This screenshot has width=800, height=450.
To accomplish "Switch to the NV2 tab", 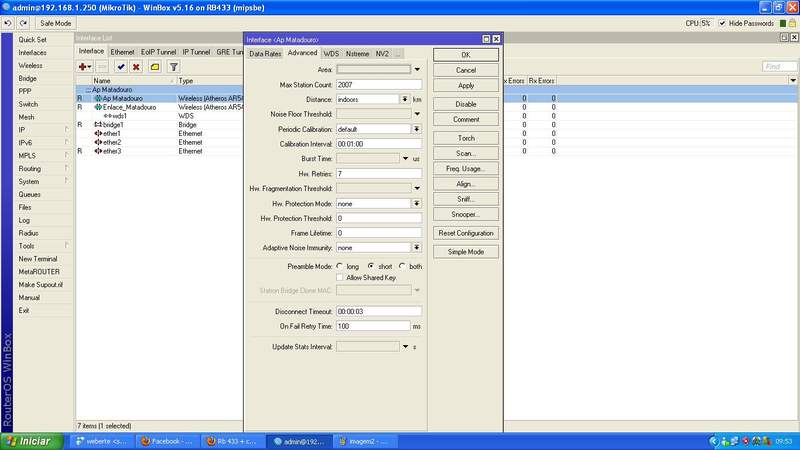I will tap(382, 54).
